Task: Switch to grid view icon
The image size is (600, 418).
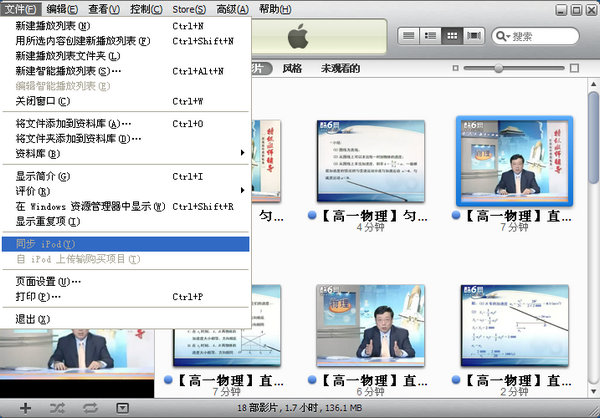Action: tap(452, 36)
